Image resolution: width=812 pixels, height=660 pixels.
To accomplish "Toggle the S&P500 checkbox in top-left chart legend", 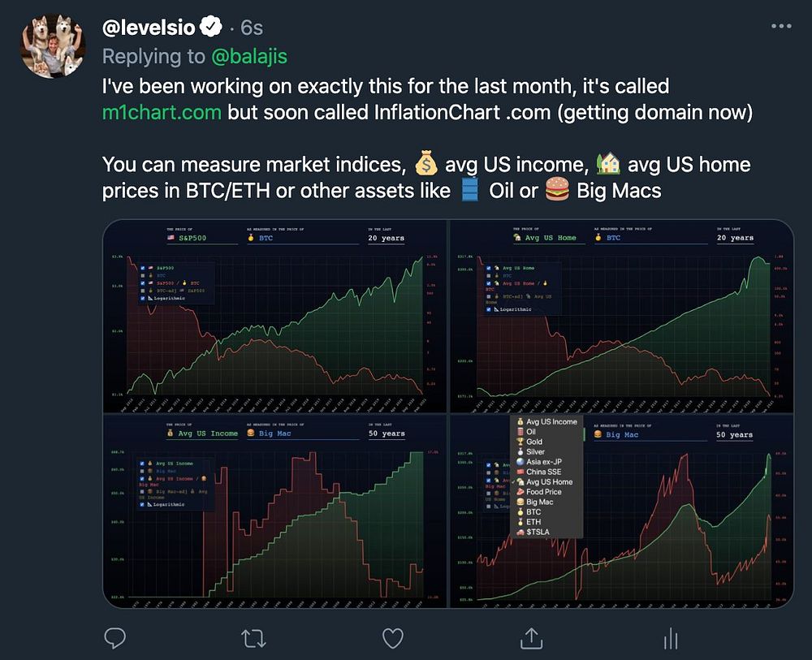I will tap(143, 267).
